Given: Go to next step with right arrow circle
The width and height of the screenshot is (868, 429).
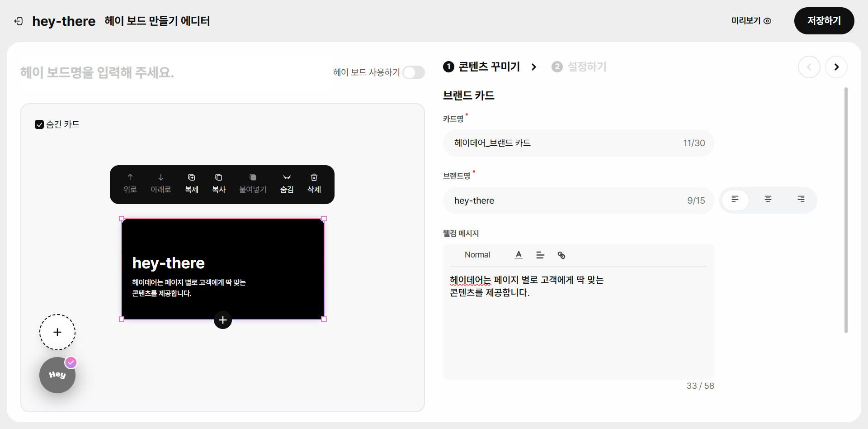Looking at the screenshot, I should point(836,67).
